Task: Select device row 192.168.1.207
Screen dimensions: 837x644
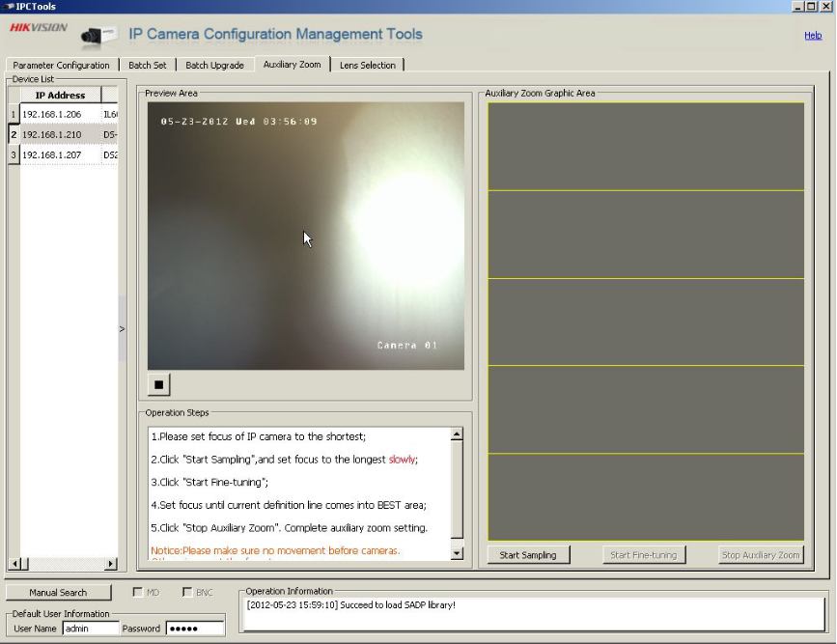Action: pyautogui.click(x=52, y=154)
